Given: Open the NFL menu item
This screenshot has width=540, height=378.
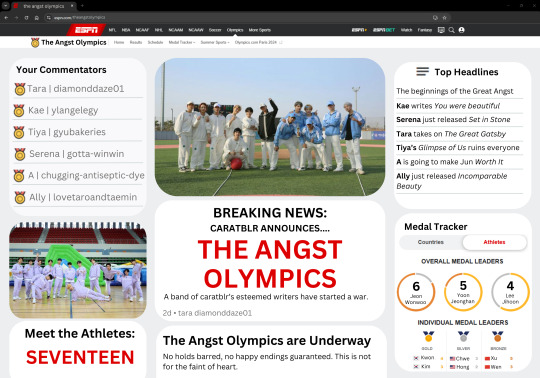Looking at the screenshot, I should click(x=112, y=30).
